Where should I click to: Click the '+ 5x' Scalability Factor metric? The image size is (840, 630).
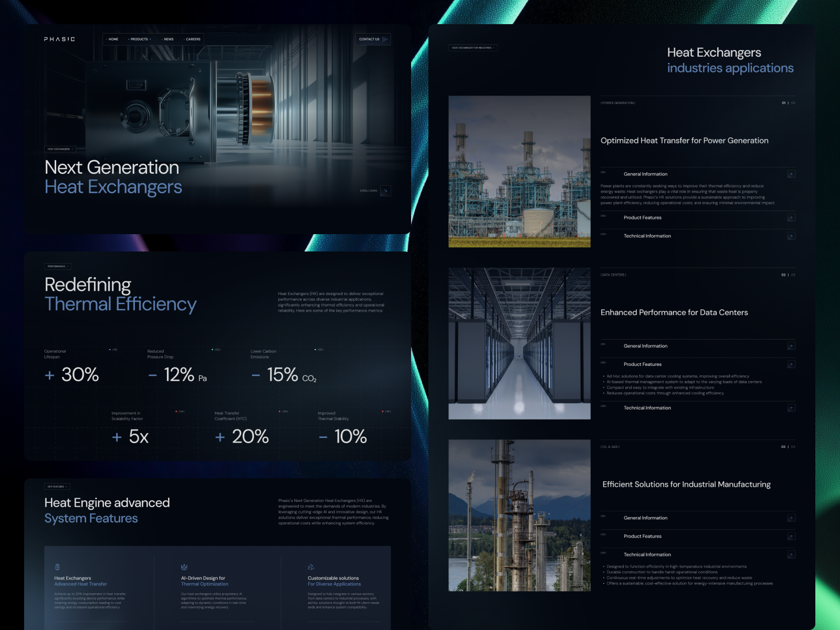pos(130,437)
